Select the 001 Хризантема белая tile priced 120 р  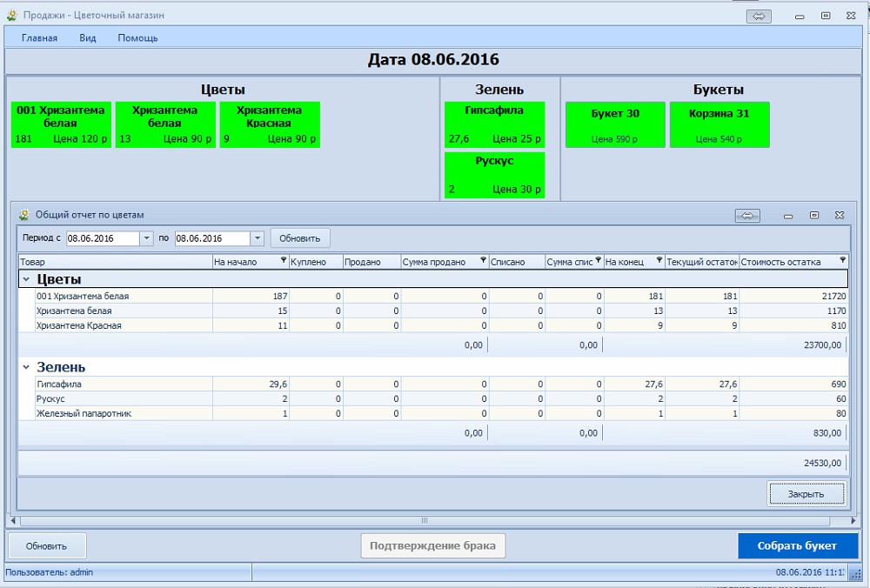click(61, 124)
